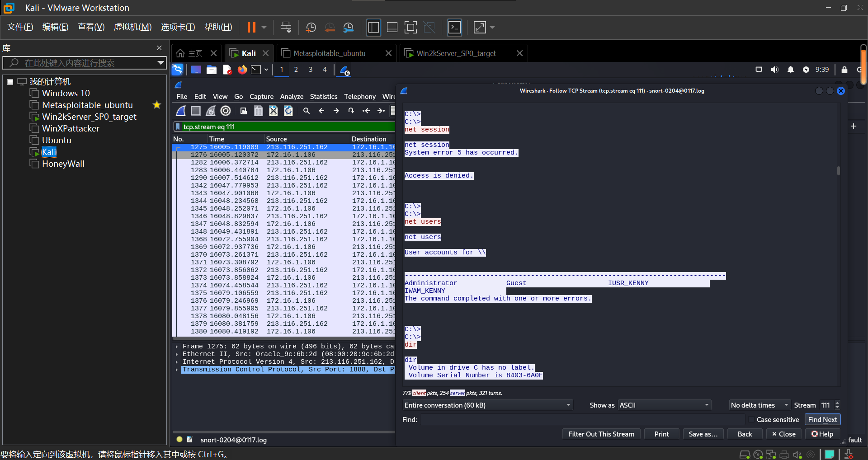
Task: Click go to next packet arrow
Action: [x=336, y=111]
